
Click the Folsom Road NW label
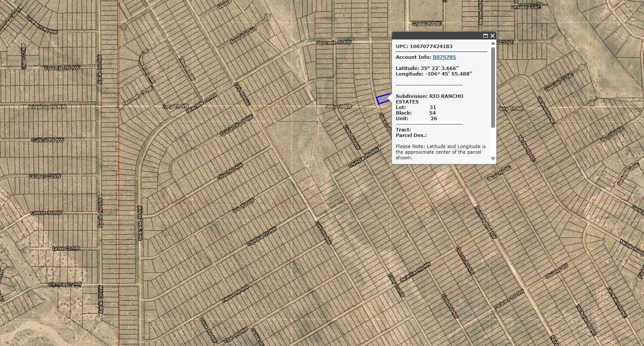coord(237,124)
